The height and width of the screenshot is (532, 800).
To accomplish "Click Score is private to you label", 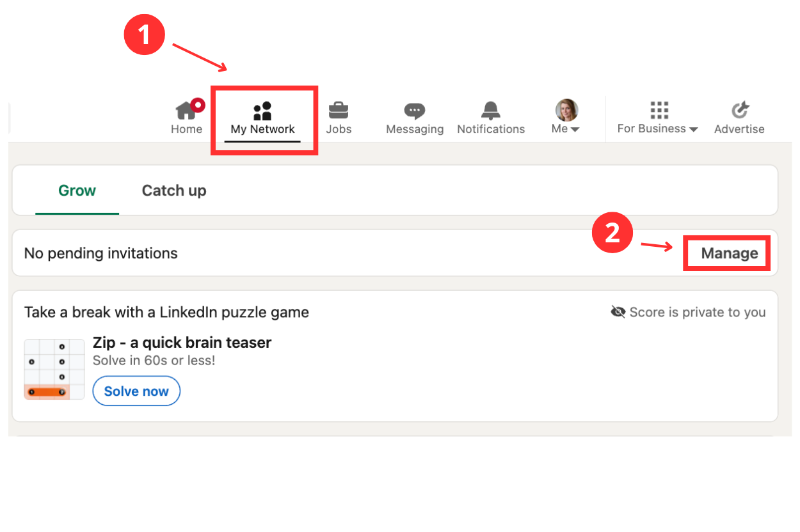I will (697, 312).
